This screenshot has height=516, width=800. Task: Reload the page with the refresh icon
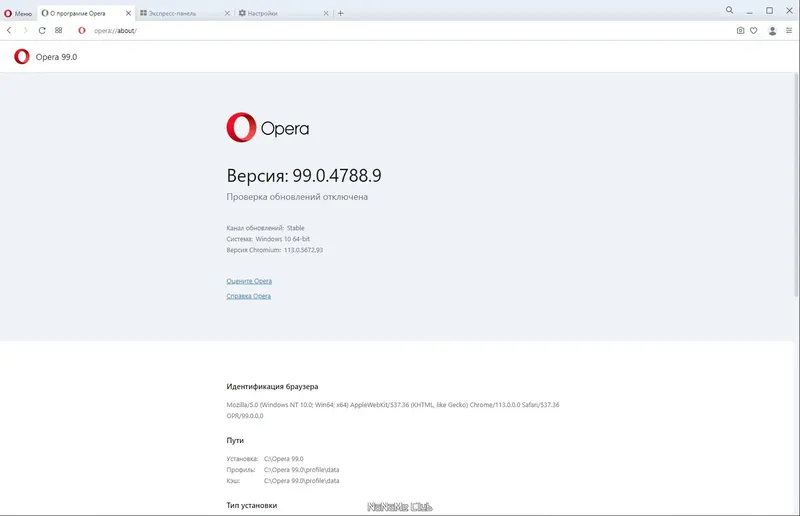pos(42,31)
